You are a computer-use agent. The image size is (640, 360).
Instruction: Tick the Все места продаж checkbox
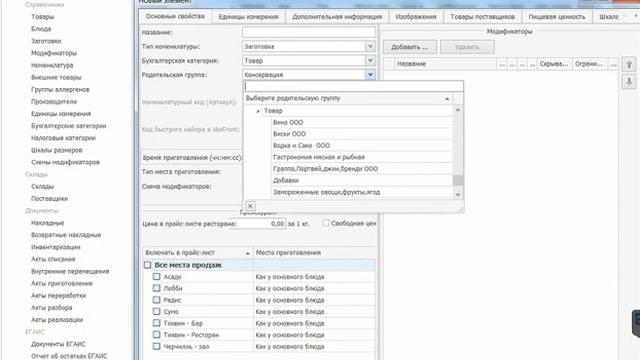pos(147,265)
